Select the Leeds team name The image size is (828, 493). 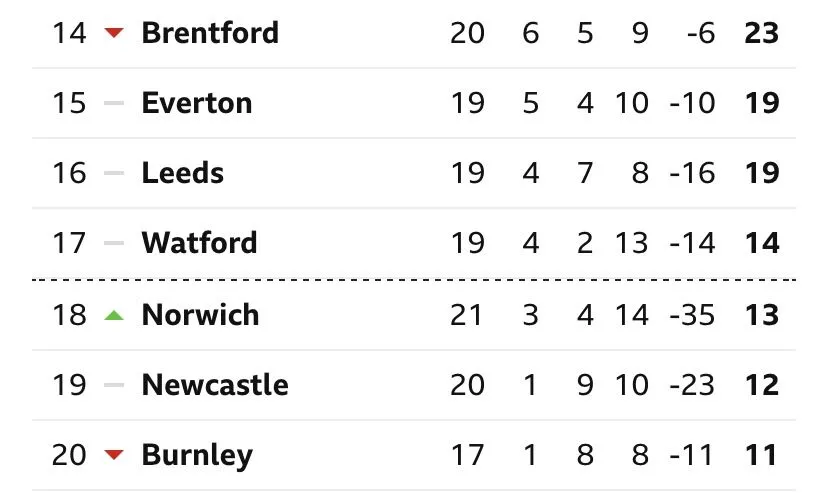pyautogui.click(x=183, y=173)
